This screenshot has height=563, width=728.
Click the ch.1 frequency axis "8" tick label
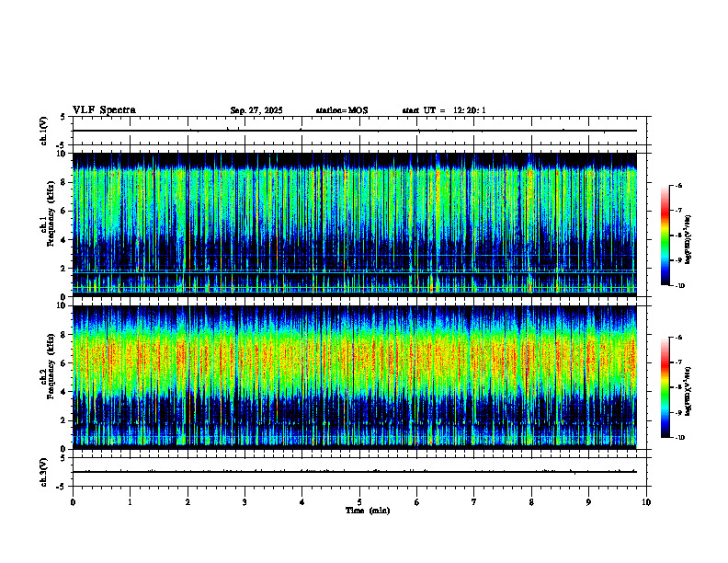[64, 182]
